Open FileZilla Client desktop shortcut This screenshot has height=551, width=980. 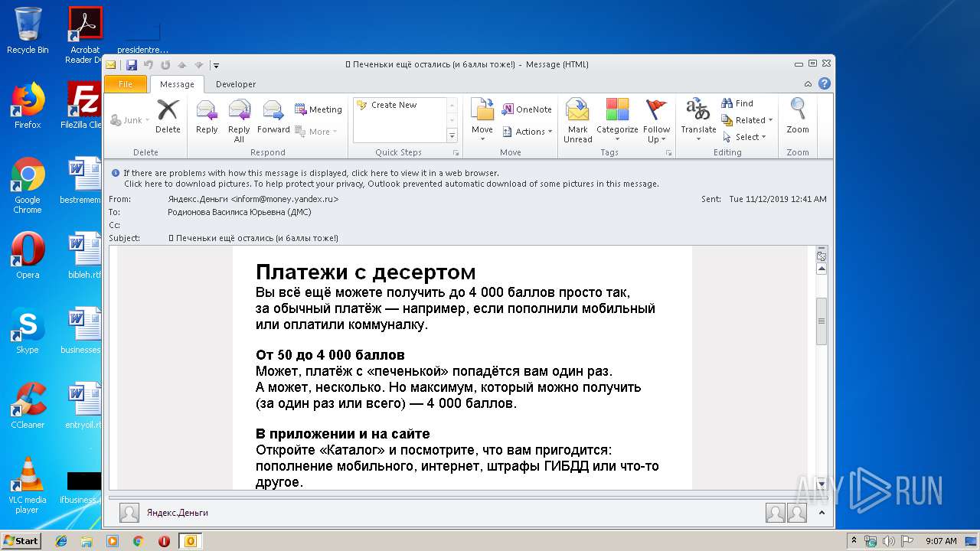point(83,106)
